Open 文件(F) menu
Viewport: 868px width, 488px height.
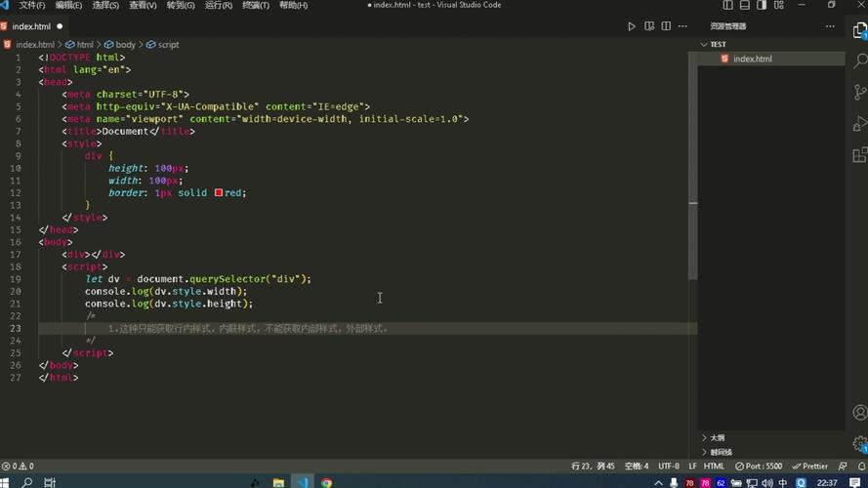pyautogui.click(x=31, y=5)
